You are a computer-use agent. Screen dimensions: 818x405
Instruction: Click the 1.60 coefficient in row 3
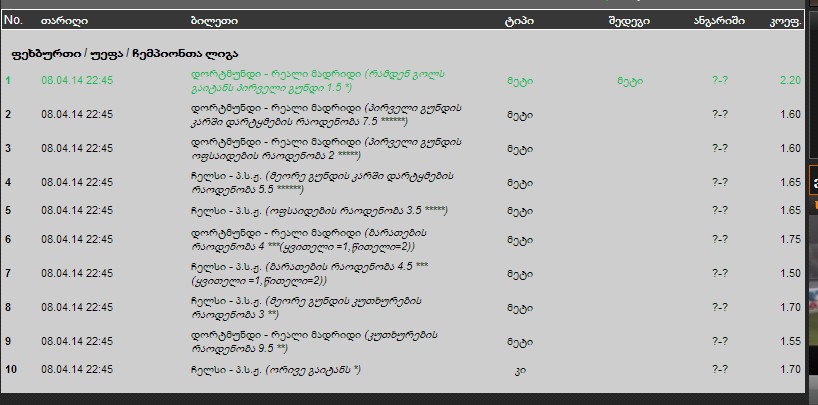(x=790, y=148)
